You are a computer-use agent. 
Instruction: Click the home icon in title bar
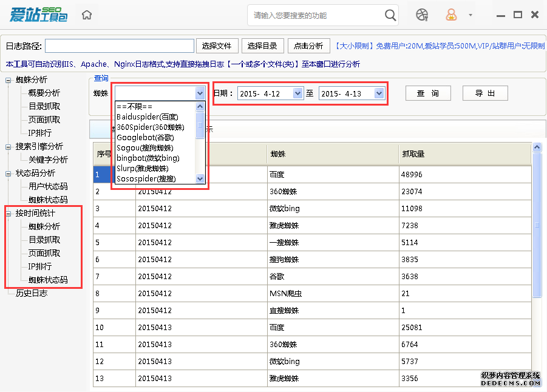[x=87, y=15]
